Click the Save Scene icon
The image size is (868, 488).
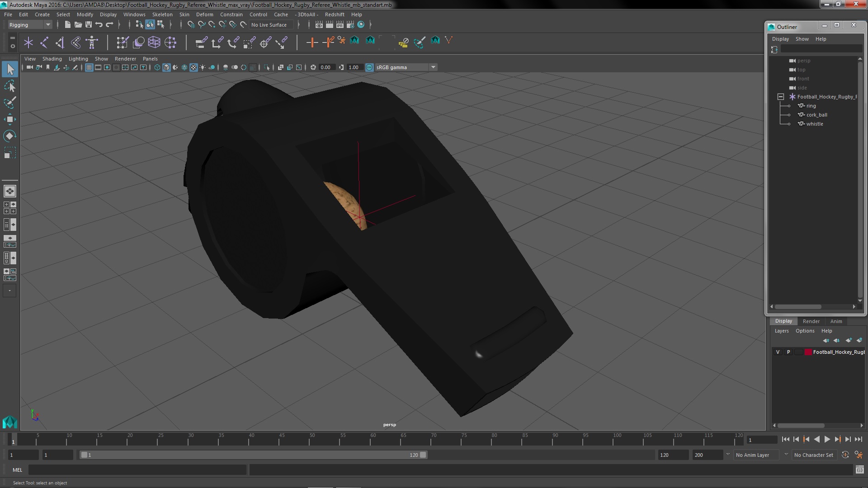pos(88,25)
